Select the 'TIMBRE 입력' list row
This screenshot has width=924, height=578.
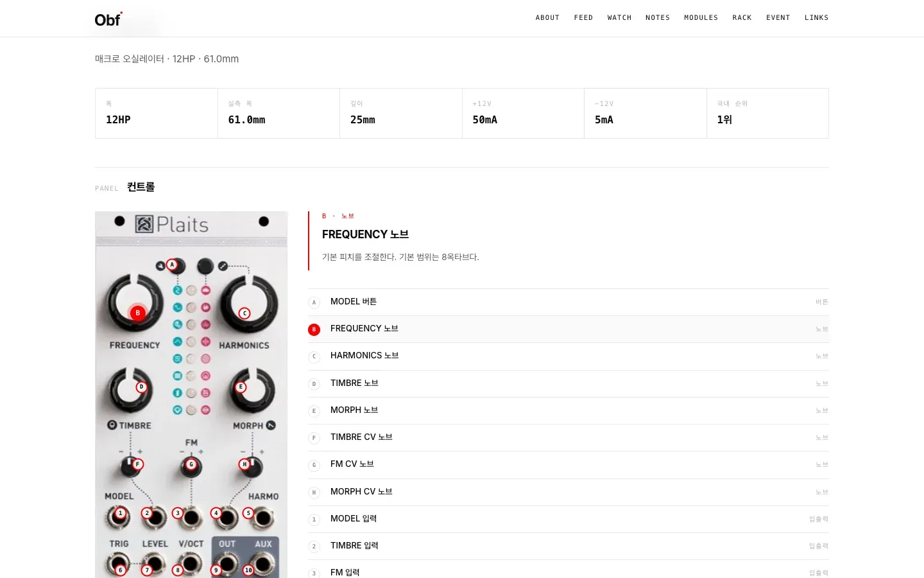[569, 546]
